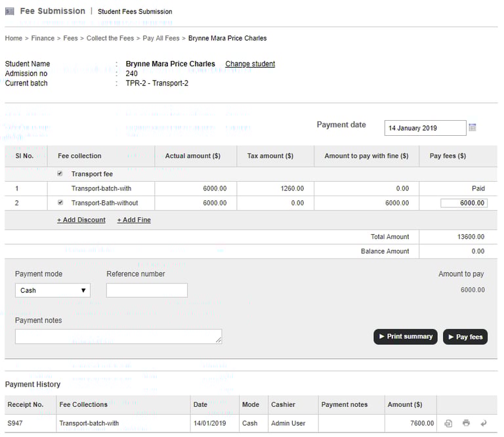Click the Add Fine link
Viewport: 504px width, 437px height.
(x=134, y=220)
